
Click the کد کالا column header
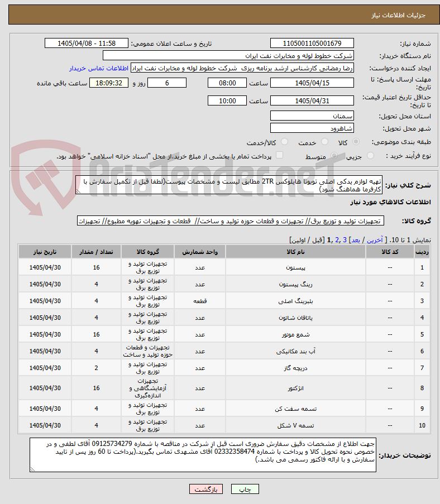pos(390,252)
